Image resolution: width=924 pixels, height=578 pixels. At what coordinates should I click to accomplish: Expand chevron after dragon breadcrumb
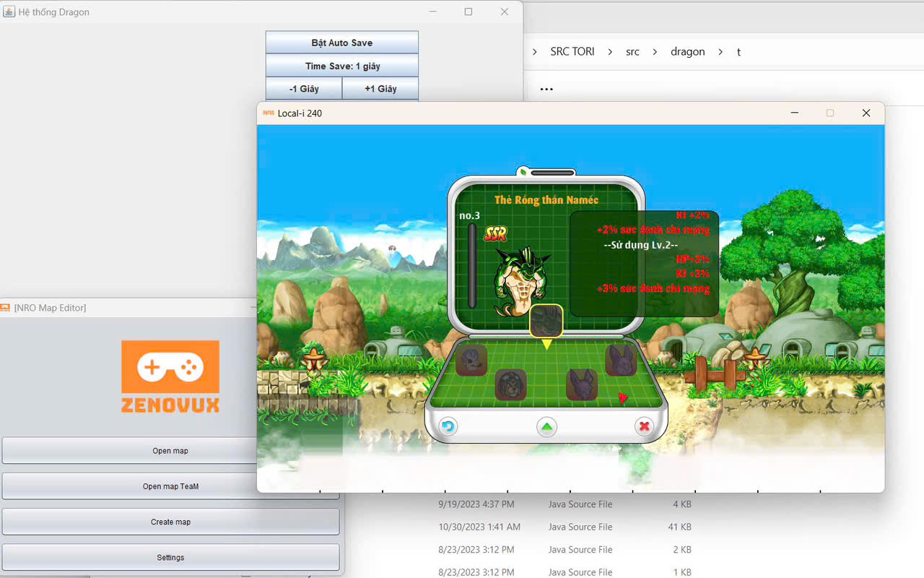(720, 52)
